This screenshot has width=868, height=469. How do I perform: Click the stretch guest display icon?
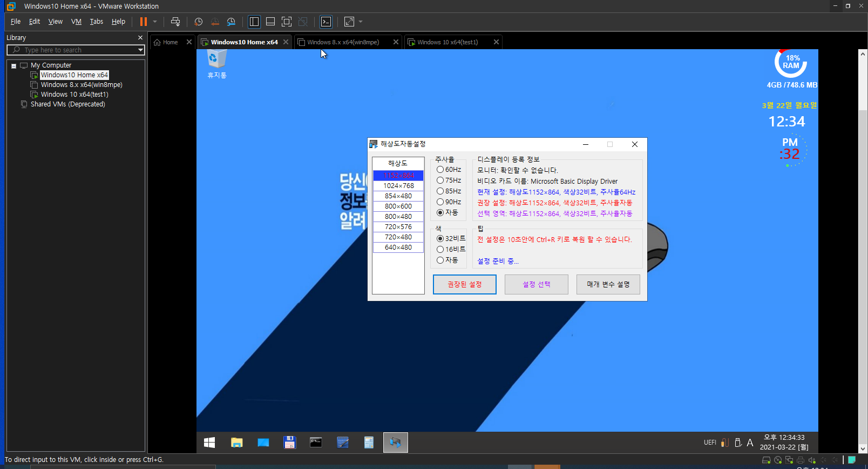coord(349,22)
